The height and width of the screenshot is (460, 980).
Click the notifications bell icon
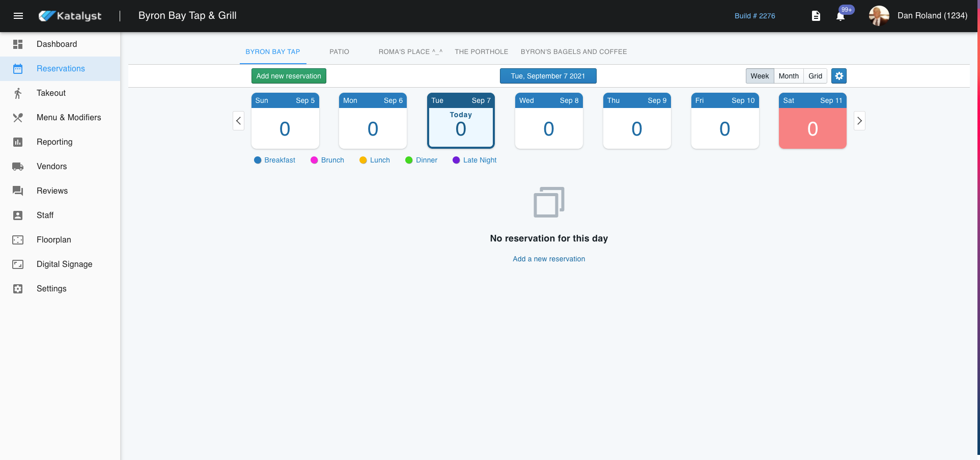(841, 16)
